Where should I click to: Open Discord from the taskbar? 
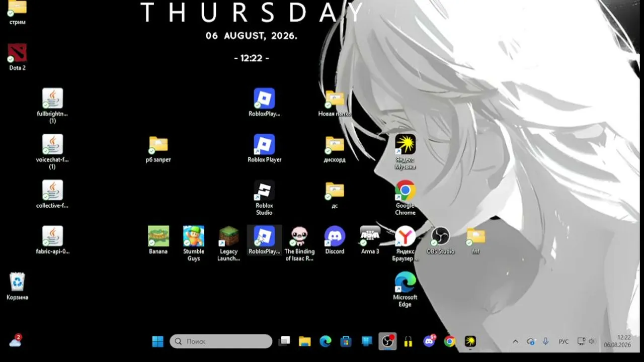tap(429, 341)
